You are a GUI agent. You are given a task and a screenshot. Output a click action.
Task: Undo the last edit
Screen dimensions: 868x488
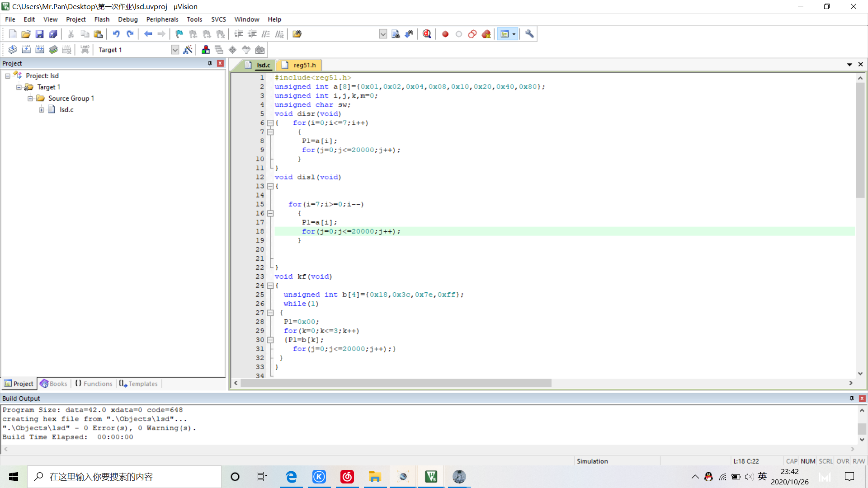tap(116, 34)
